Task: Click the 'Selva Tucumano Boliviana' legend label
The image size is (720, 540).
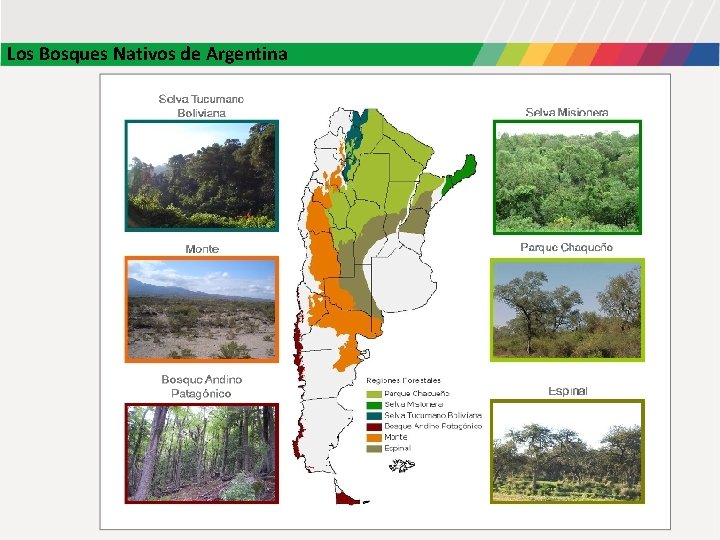Action: point(433,415)
